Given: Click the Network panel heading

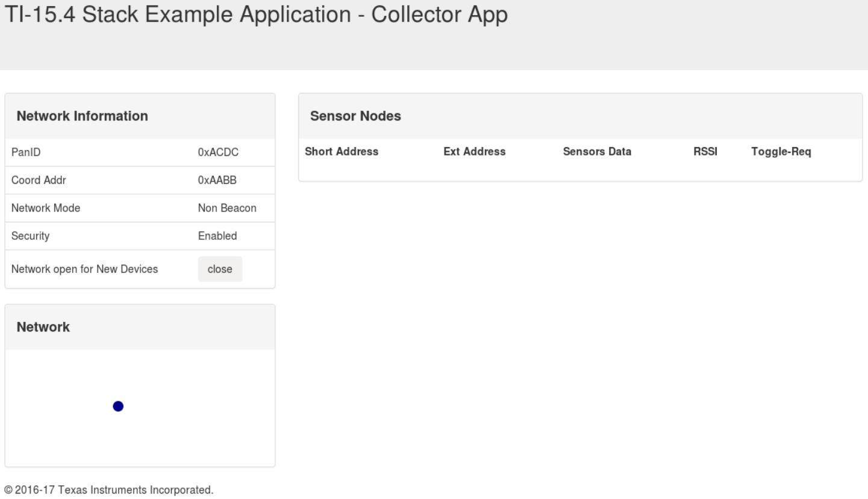Looking at the screenshot, I should (x=43, y=327).
